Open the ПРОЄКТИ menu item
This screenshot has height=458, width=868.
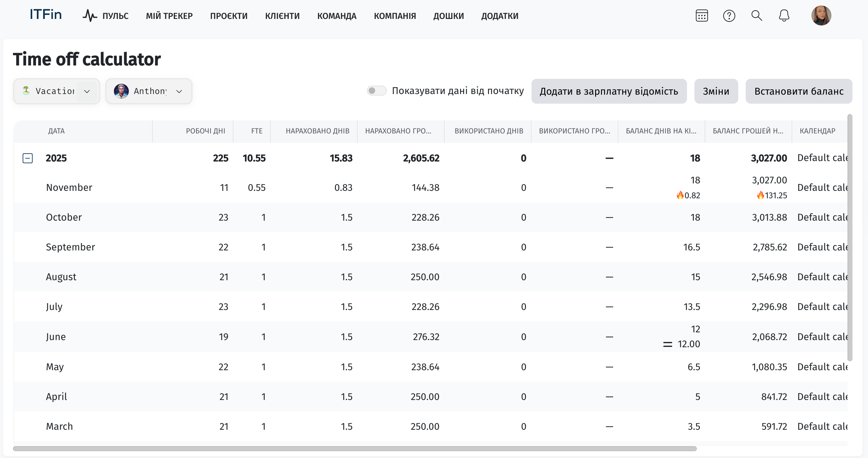tap(228, 16)
